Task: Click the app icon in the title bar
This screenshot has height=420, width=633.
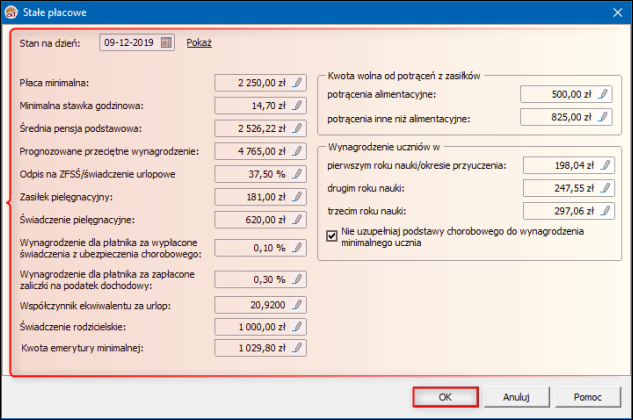Action: click(11, 12)
